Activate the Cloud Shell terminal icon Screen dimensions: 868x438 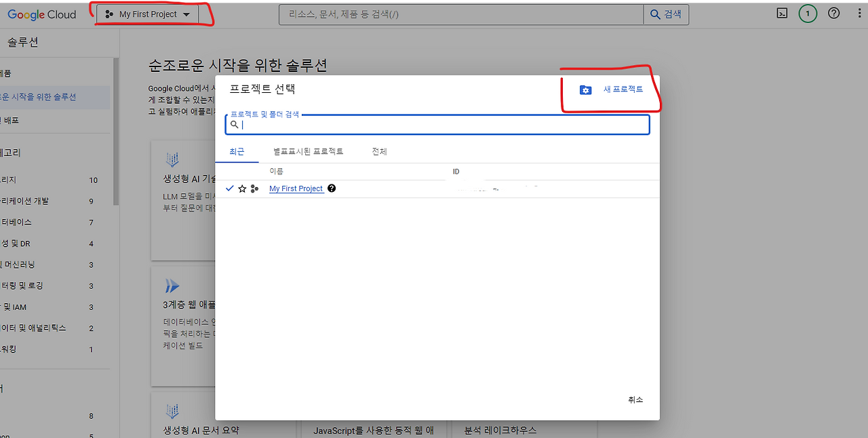pos(782,14)
